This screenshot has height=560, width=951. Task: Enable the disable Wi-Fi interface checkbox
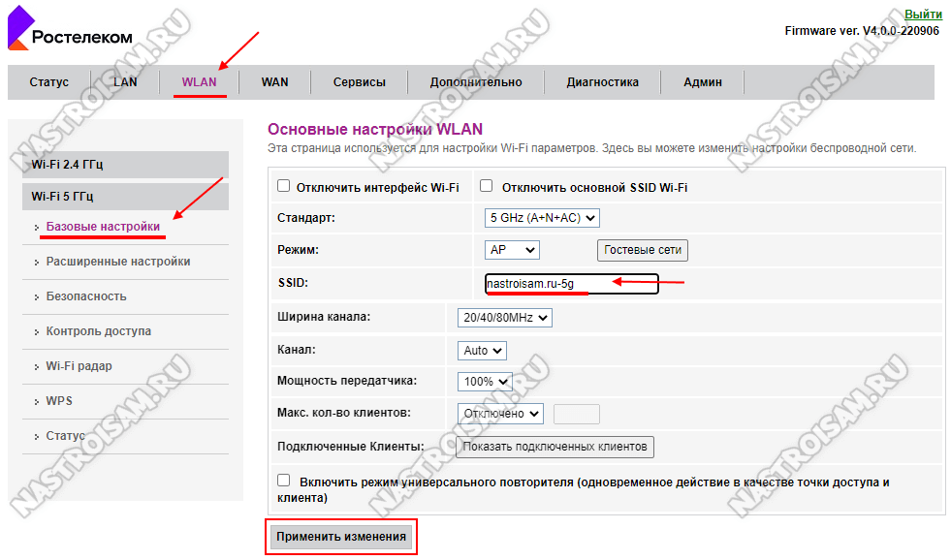284,186
